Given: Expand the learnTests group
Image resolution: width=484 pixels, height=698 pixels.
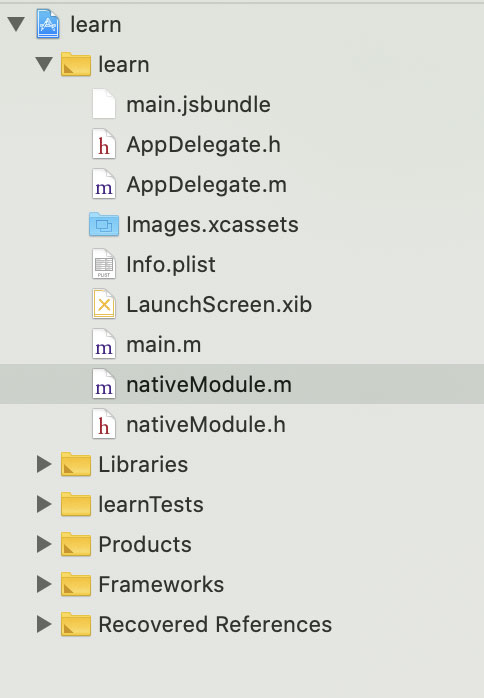Looking at the screenshot, I should (x=44, y=504).
